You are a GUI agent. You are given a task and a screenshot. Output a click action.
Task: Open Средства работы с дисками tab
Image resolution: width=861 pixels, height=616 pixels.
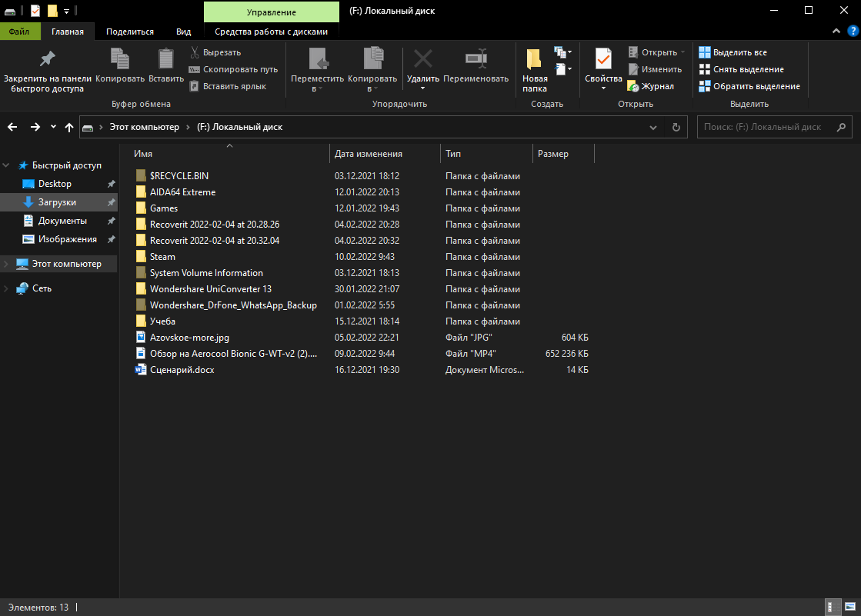pyautogui.click(x=272, y=32)
